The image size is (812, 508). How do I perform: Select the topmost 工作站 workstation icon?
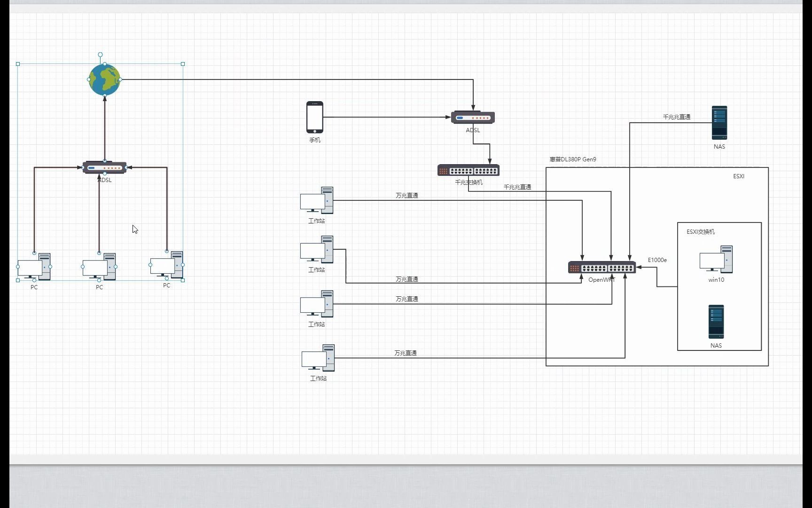click(317, 200)
